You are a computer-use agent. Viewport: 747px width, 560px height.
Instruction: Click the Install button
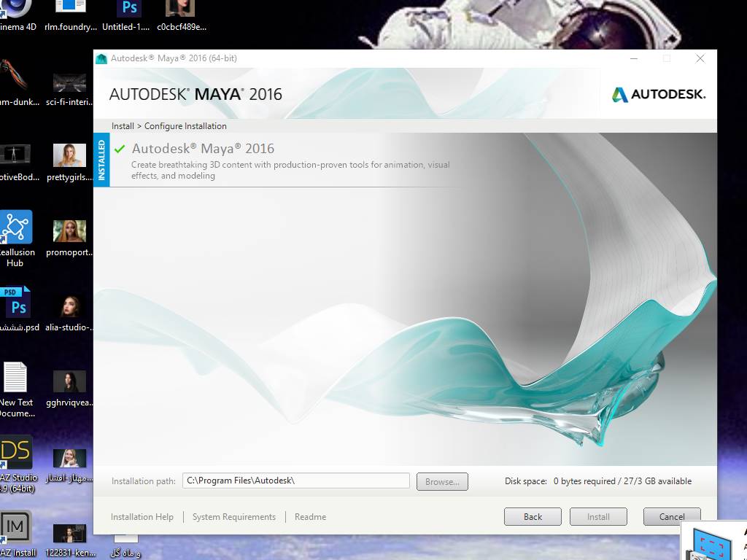pyautogui.click(x=598, y=517)
